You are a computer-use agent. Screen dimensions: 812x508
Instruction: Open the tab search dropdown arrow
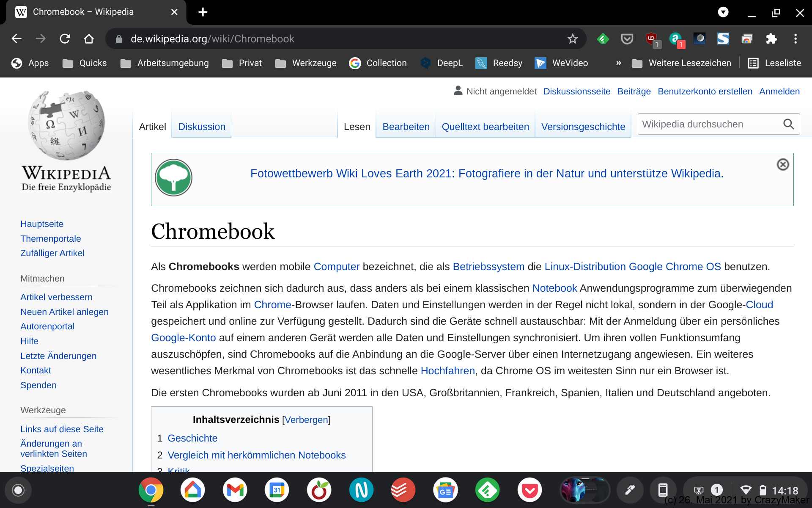pos(723,12)
